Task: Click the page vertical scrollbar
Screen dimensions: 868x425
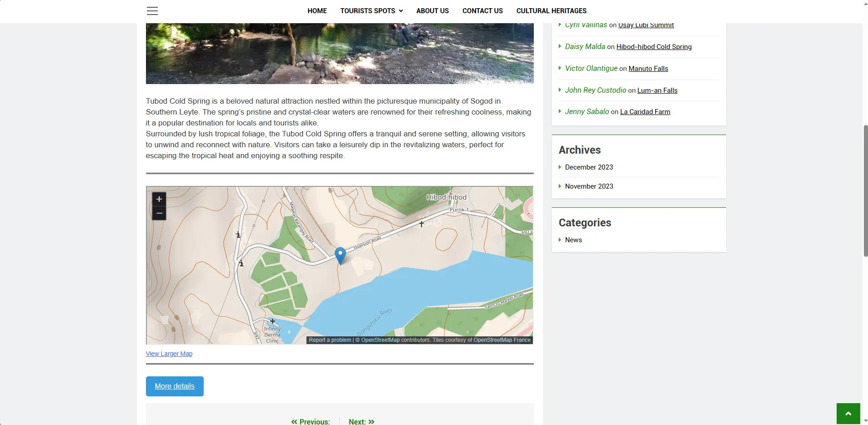Action: (866, 191)
